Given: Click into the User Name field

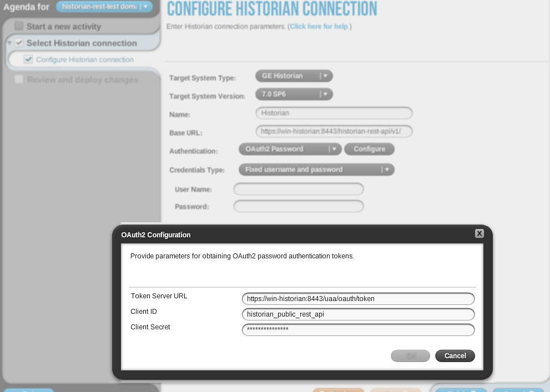Looking at the screenshot, I should (x=299, y=189).
